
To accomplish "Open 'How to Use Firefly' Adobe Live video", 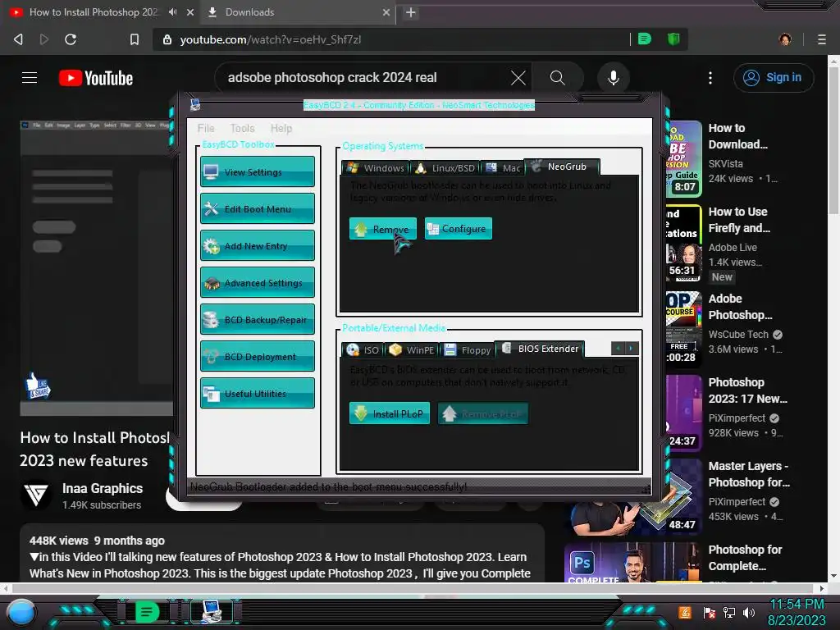I will click(x=739, y=220).
